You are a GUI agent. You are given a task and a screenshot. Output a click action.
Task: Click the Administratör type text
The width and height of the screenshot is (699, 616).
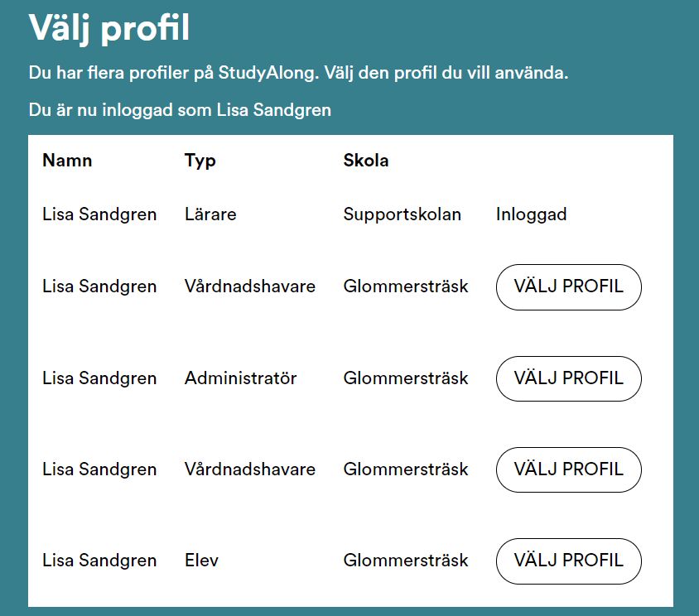tap(240, 378)
